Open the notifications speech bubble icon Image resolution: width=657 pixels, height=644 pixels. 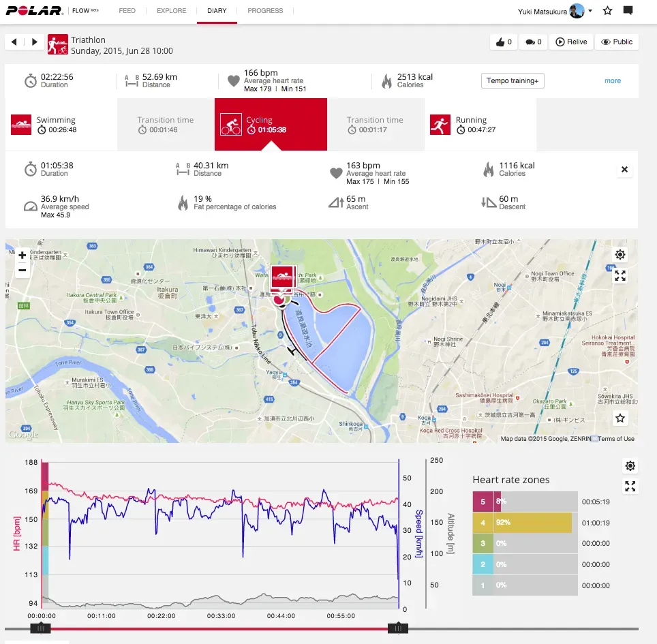point(628,11)
